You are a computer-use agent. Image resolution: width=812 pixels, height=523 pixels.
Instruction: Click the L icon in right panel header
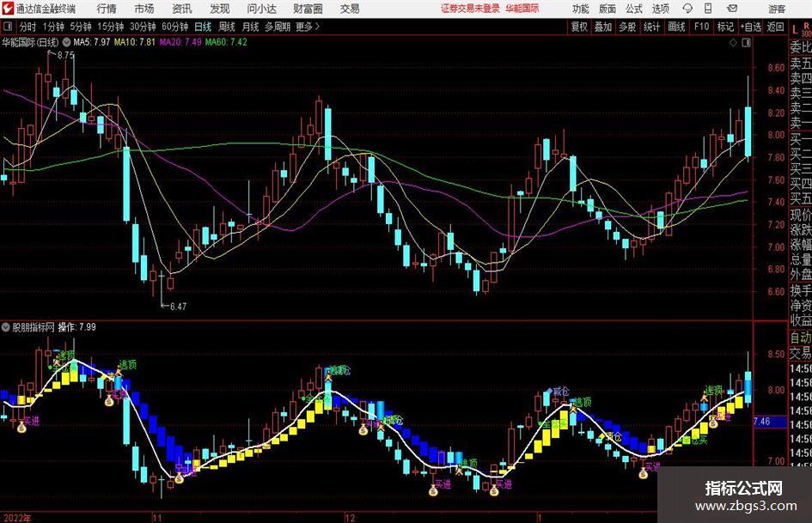pyautogui.click(x=795, y=31)
